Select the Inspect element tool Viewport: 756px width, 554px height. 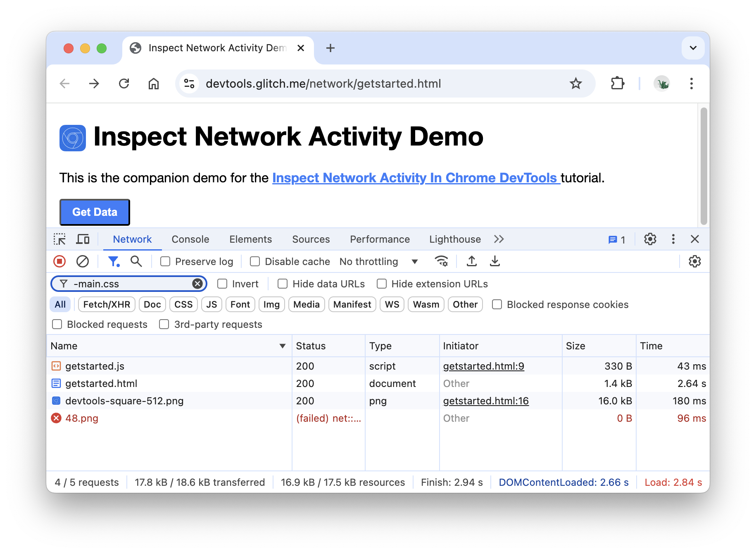pos(60,239)
